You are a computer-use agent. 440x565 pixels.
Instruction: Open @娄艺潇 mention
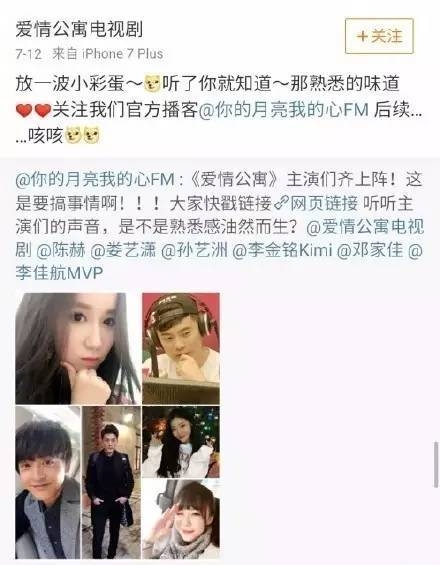(123, 250)
